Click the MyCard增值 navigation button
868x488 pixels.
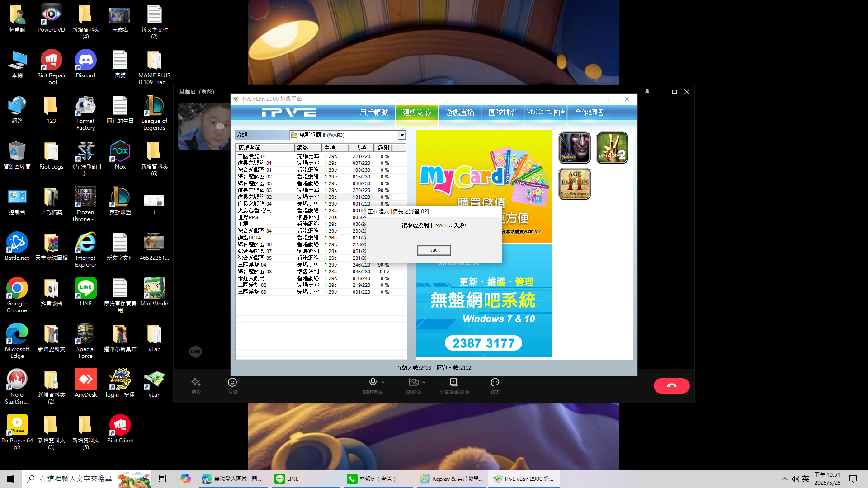click(545, 113)
